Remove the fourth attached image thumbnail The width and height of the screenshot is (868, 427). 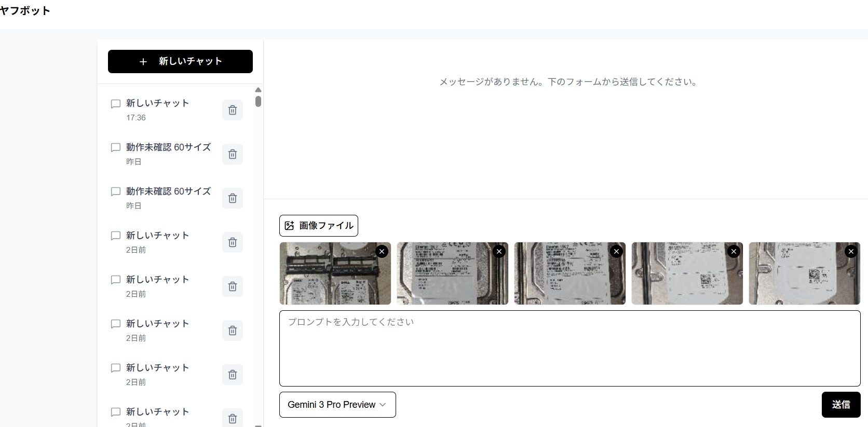pos(734,252)
